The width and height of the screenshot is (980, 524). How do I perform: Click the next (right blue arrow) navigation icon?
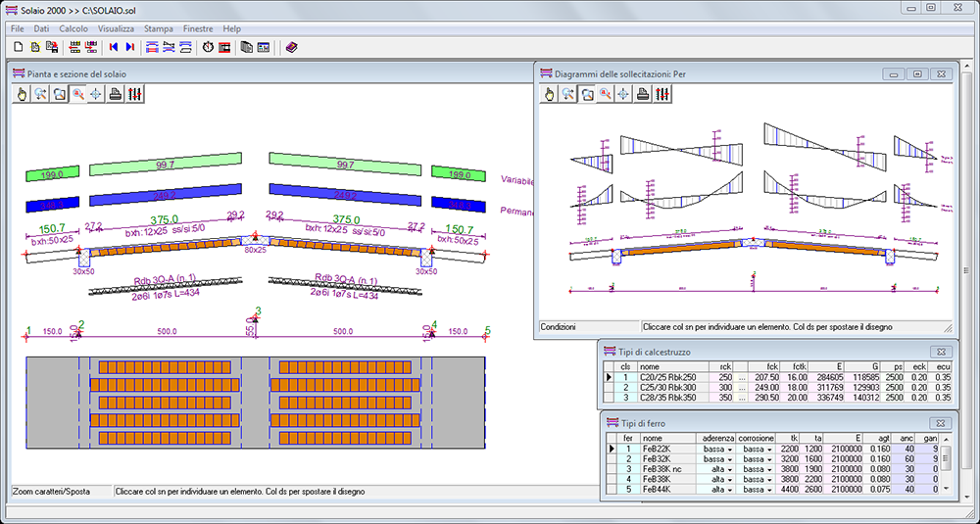pyautogui.click(x=130, y=47)
